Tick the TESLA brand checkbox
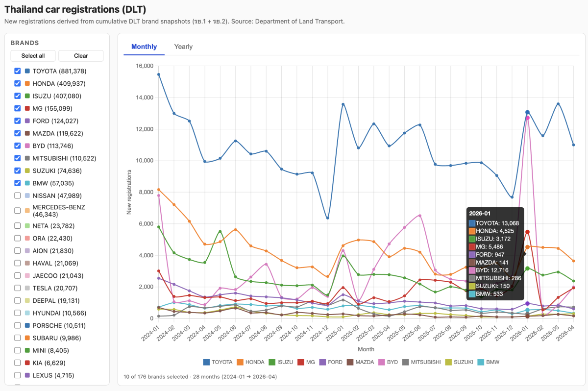Viewport: 588px width, 391px height. (x=18, y=288)
